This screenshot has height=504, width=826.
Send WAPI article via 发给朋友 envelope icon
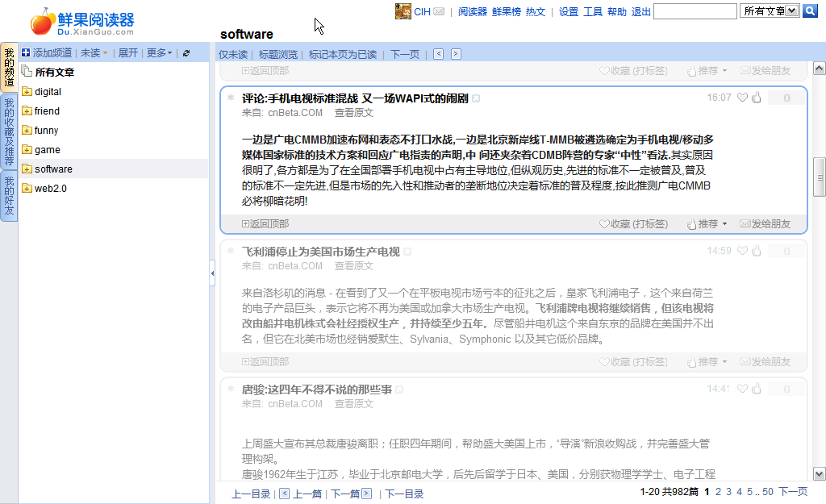coord(745,223)
